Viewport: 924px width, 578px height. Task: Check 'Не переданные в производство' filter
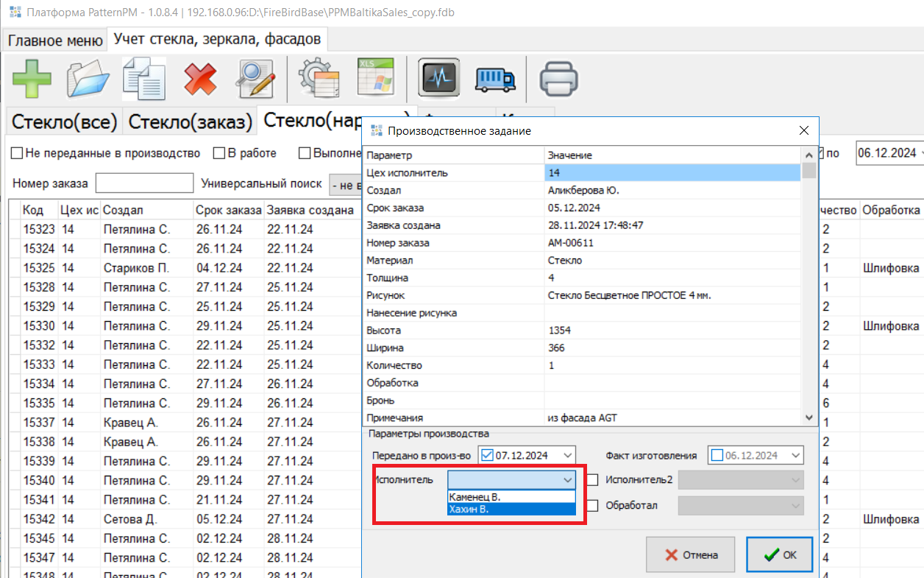pos(16,153)
